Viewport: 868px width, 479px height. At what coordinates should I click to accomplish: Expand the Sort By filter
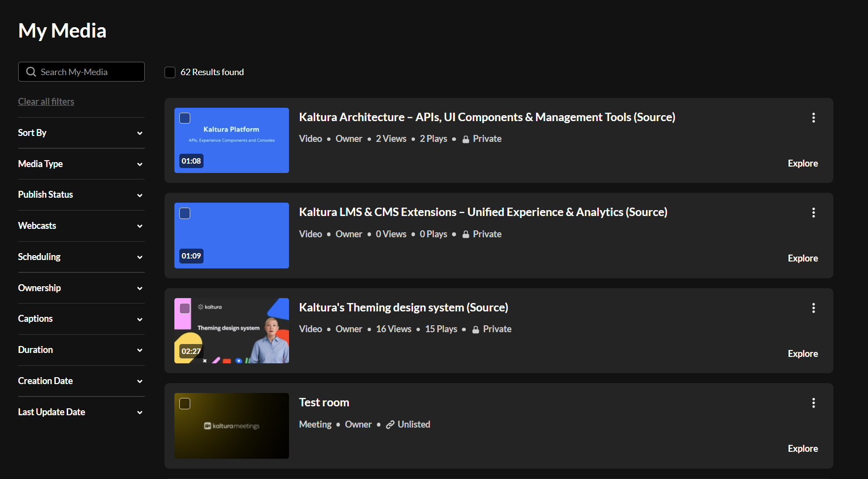click(82, 133)
